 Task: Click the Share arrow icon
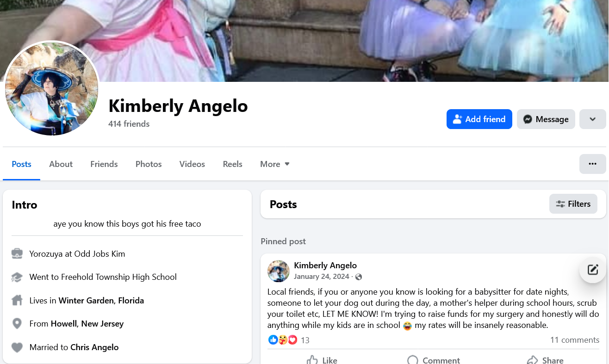(x=533, y=360)
